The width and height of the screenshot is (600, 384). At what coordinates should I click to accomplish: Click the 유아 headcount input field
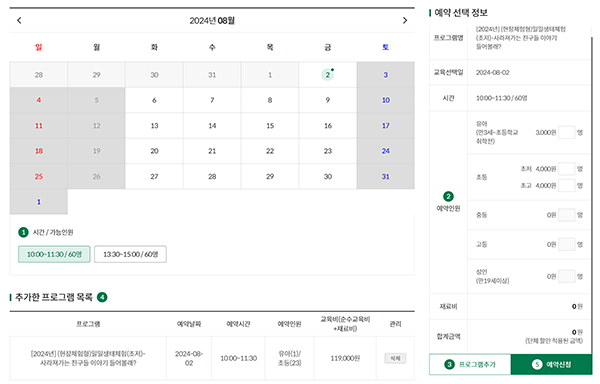[566, 132]
